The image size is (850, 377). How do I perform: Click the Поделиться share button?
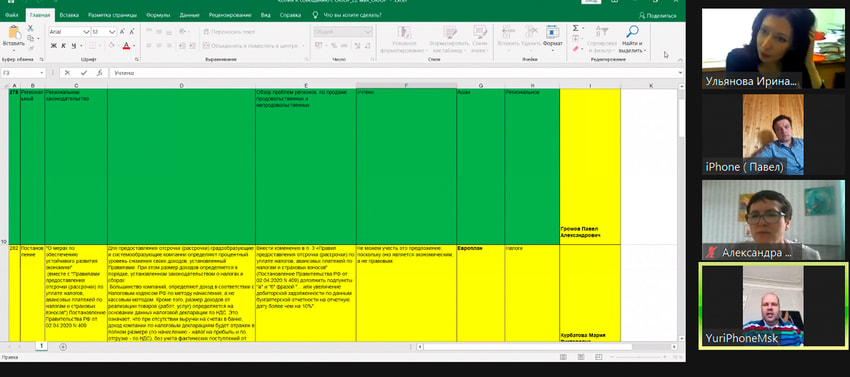coord(658,16)
